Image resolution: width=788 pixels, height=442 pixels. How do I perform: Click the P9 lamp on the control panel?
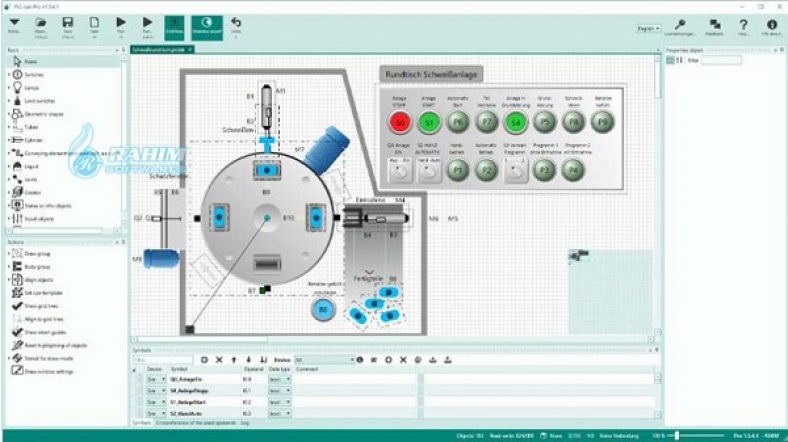(603, 122)
